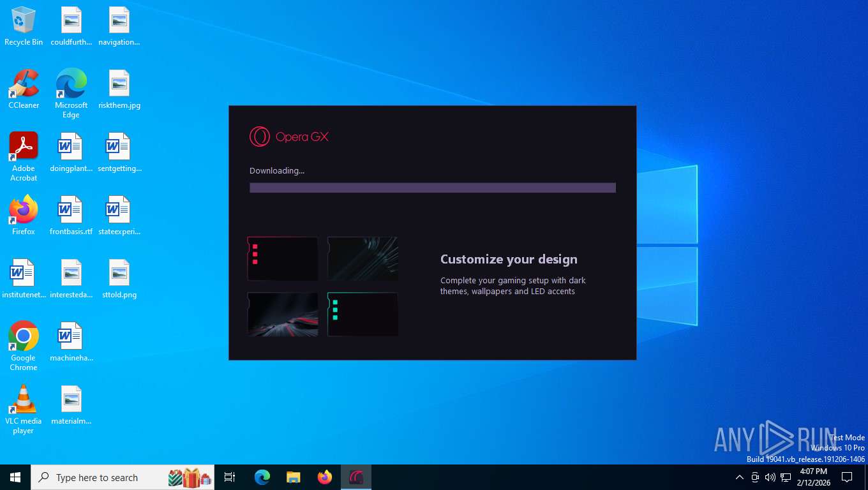Viewport: 868px width, 490px height.
Task: Open the Action Center notifications
Action: tap(847, 477)
